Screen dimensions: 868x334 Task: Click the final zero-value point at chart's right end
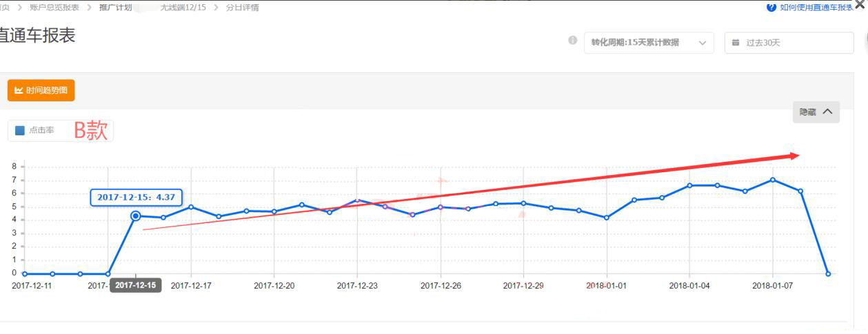tap(828, 273)
